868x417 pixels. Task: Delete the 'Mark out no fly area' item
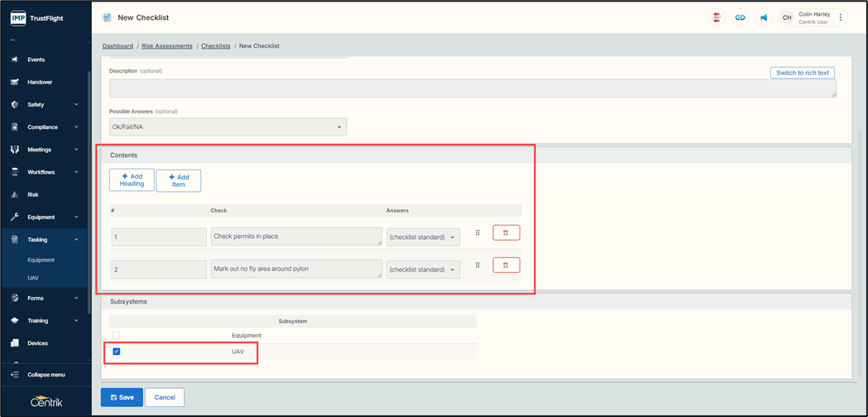(x=506, y=266)
